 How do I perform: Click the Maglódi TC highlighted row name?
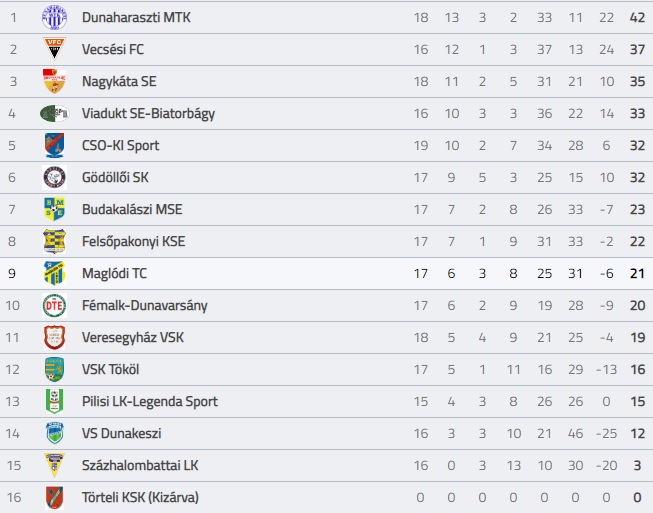pos(115,274)
